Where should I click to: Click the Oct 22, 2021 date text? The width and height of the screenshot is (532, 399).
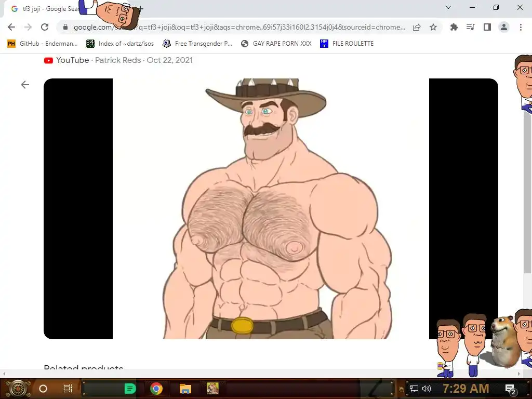tap(170, 60)
